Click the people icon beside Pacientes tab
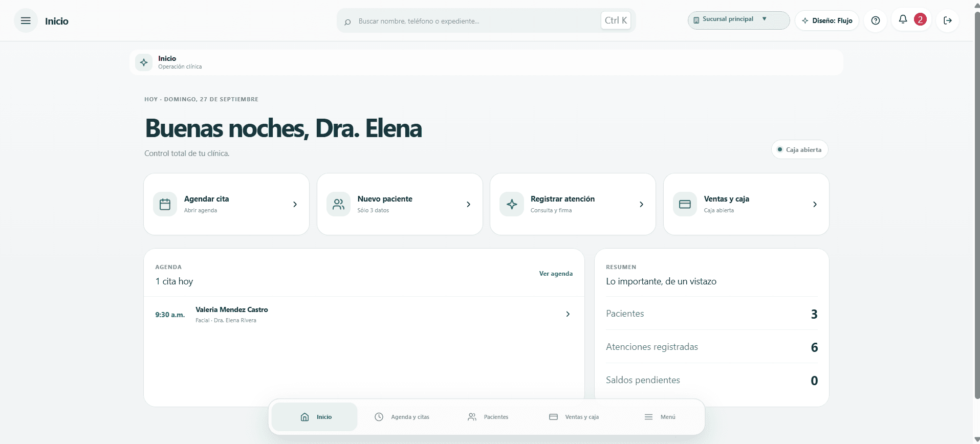The height and width of the screenshot is (444, 980). click(472, 417)
